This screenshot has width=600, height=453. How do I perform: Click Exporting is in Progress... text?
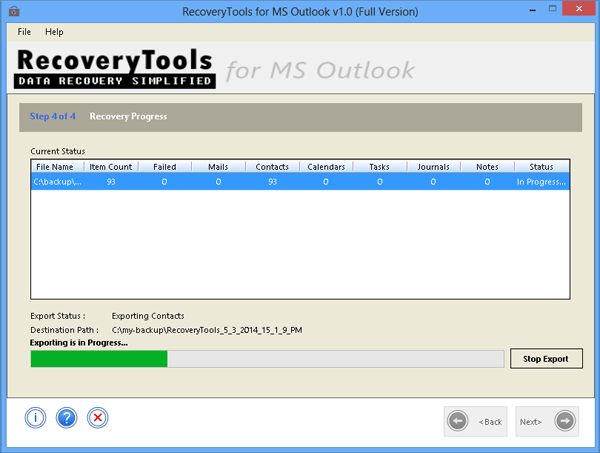click(79, 342)
